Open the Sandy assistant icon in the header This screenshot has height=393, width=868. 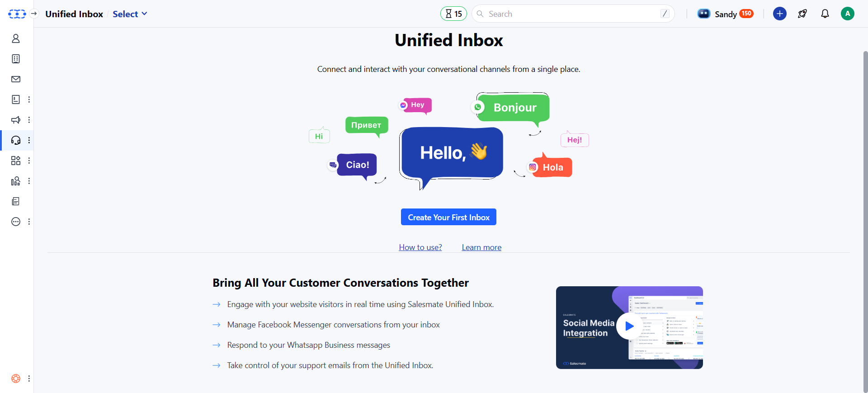pyautogui.click(x=704, y=14)
